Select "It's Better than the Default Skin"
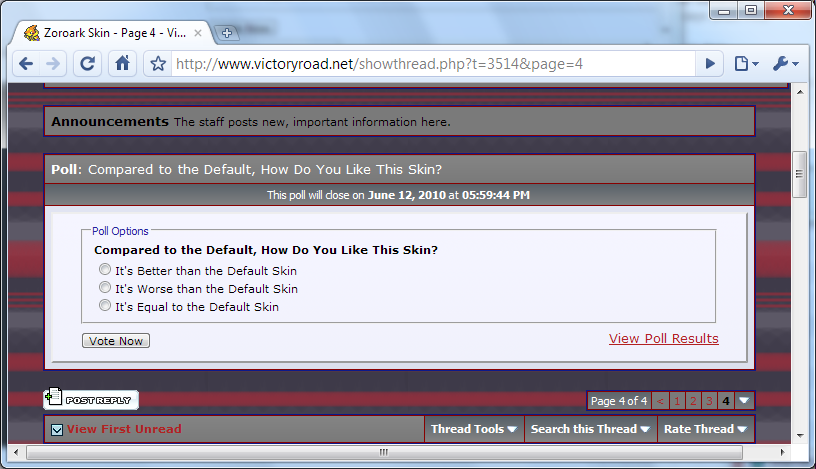This screenshot has height=469, width=816. click(x=105, y=270)
